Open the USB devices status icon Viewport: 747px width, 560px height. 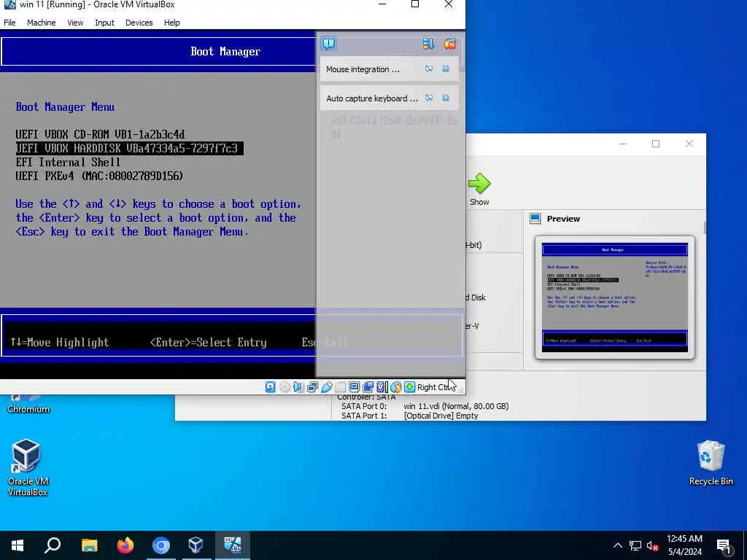pyautogui.click(x=326, y=387)
